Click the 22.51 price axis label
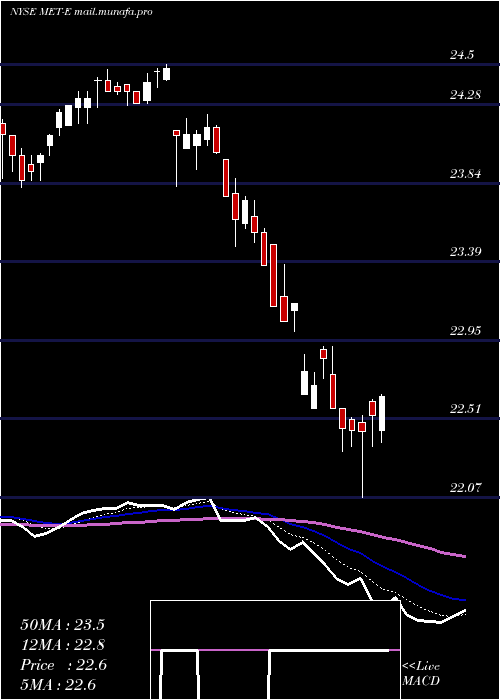The image size is (500, 700). coord(465,409)
